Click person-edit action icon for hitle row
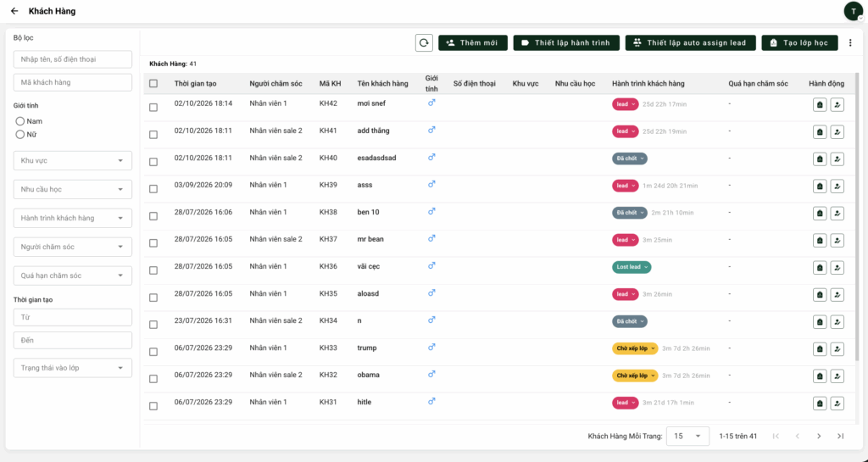 (x=837, y=404)
